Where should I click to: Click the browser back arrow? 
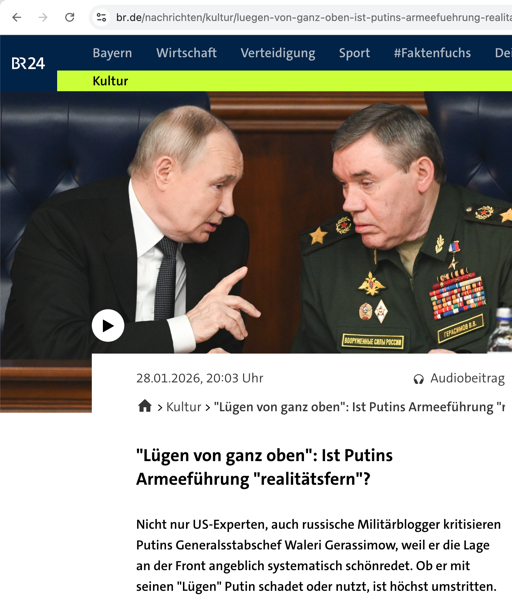(x=16, y=18)
